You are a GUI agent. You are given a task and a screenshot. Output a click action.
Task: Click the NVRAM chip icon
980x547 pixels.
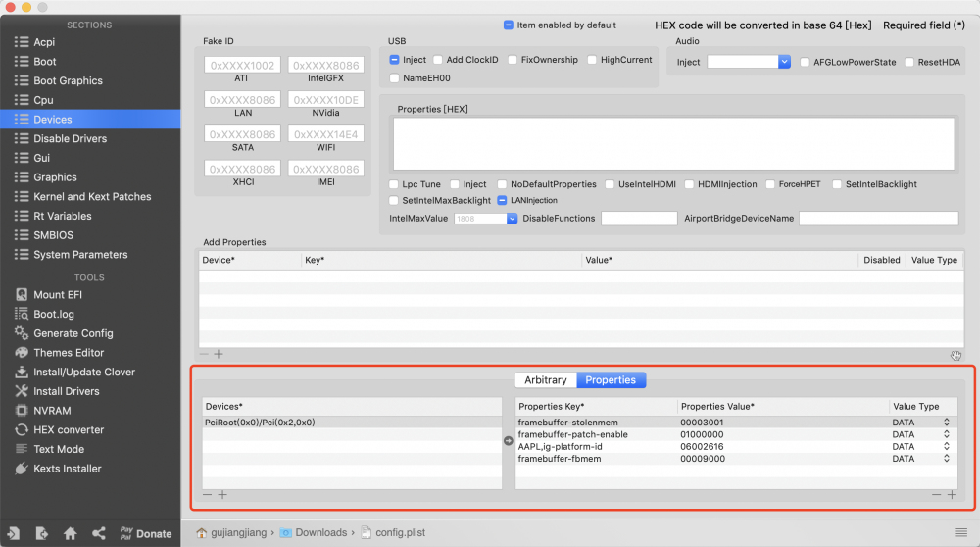coord(22,411)
